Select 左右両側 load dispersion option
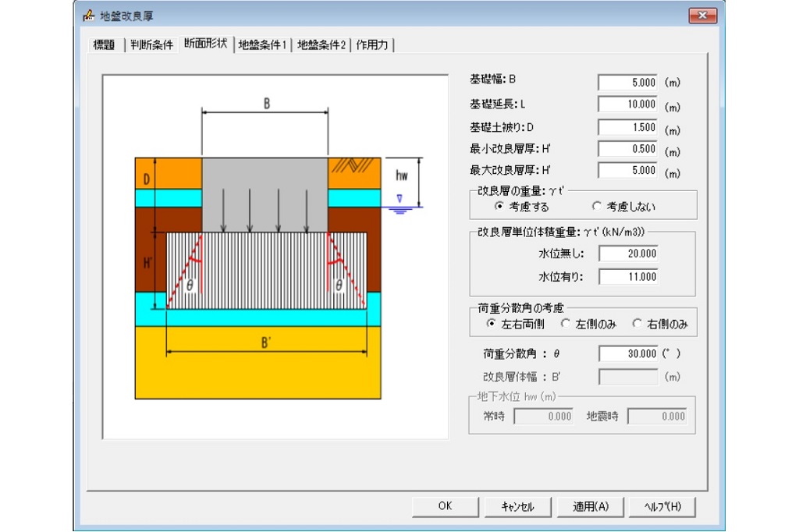Viewport: 799px width, 532px height. coord(491,324)
